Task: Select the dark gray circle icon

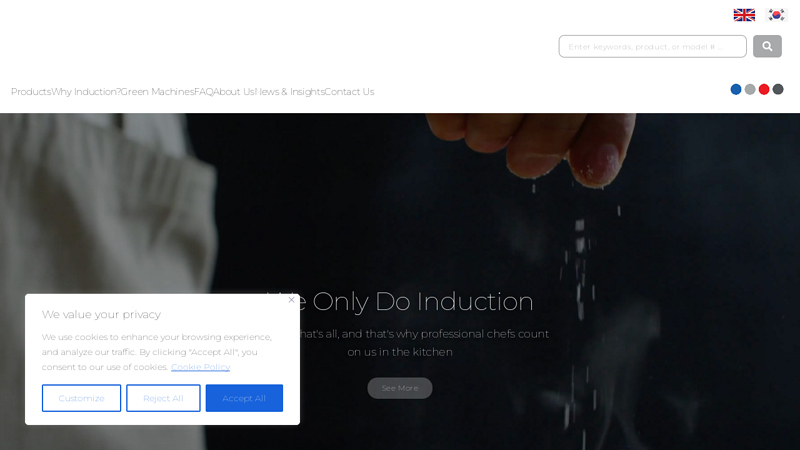Action: [778, 89]
